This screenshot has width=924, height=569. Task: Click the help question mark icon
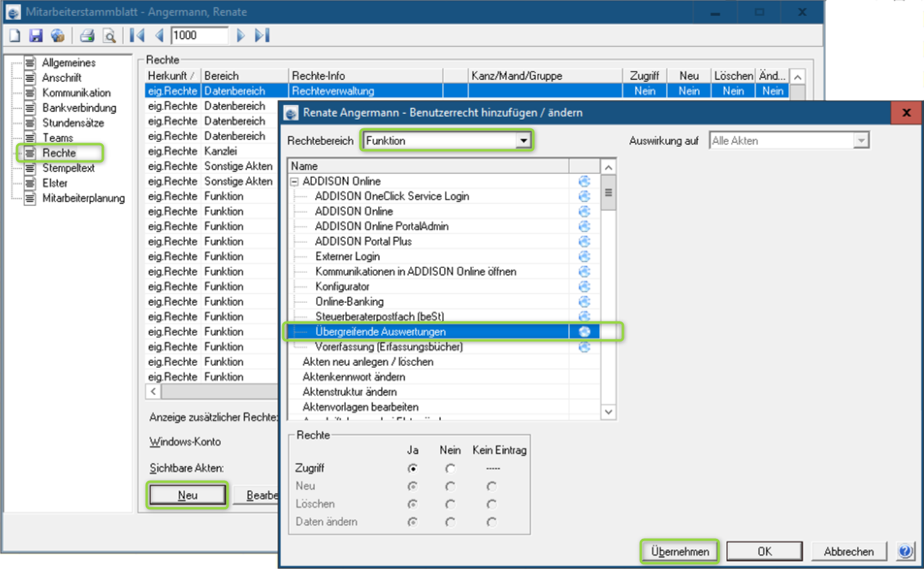905,551
